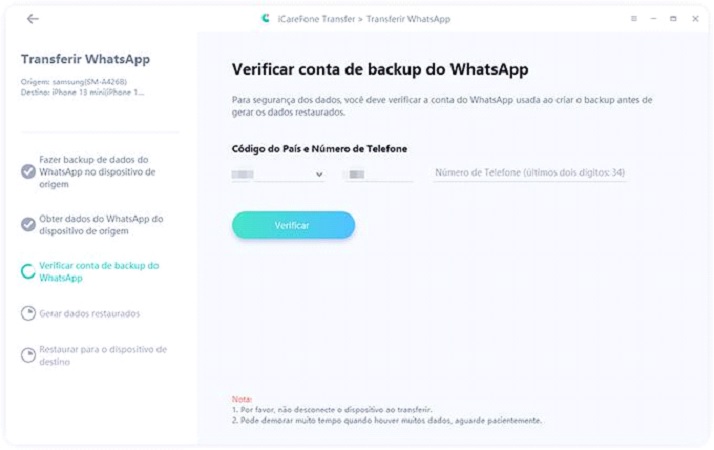Click the clock icon beside Gerar dados restaurados
The image size is (714, 450).
(28, 313)
